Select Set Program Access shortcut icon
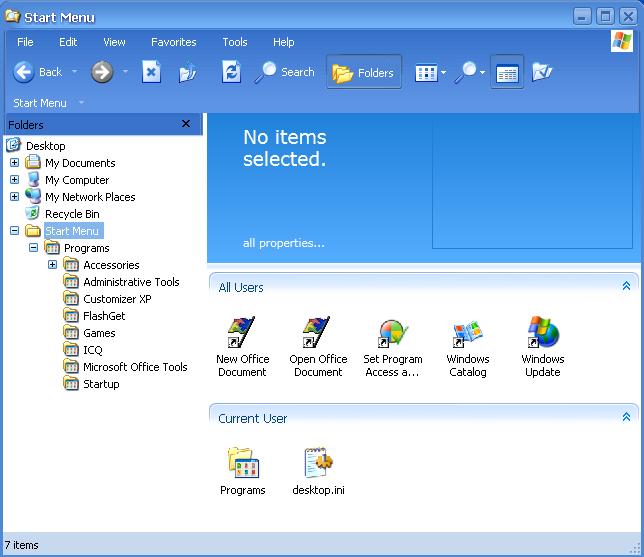This screenshot has width=644, height=557. [393, 333]
